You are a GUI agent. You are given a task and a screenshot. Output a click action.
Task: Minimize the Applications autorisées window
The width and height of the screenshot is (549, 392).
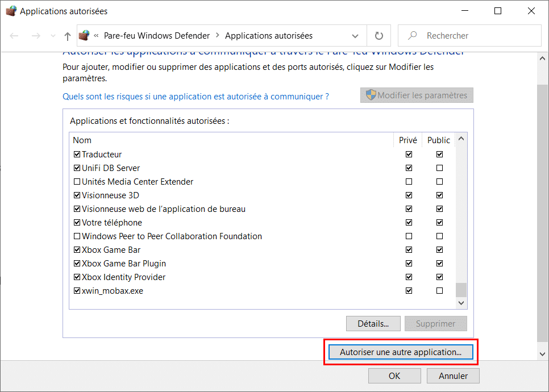(465, 11)
